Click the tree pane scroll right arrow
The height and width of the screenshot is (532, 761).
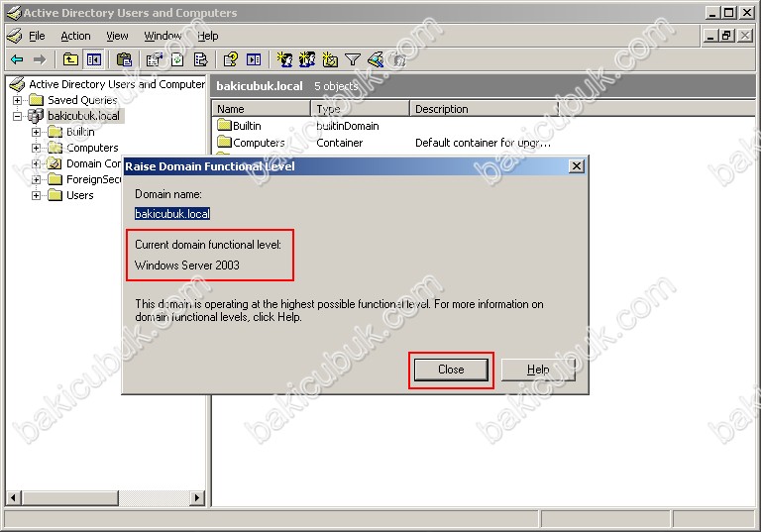point(197,497)
